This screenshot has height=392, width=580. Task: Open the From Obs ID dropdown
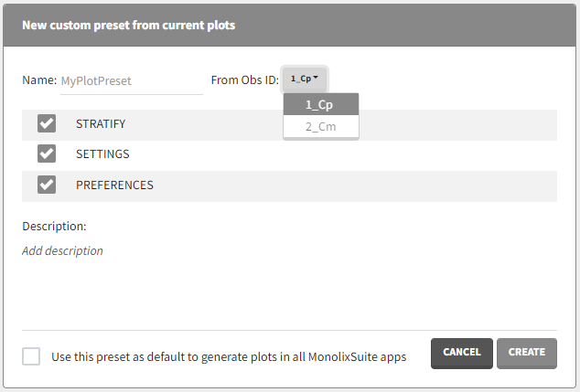305,79
